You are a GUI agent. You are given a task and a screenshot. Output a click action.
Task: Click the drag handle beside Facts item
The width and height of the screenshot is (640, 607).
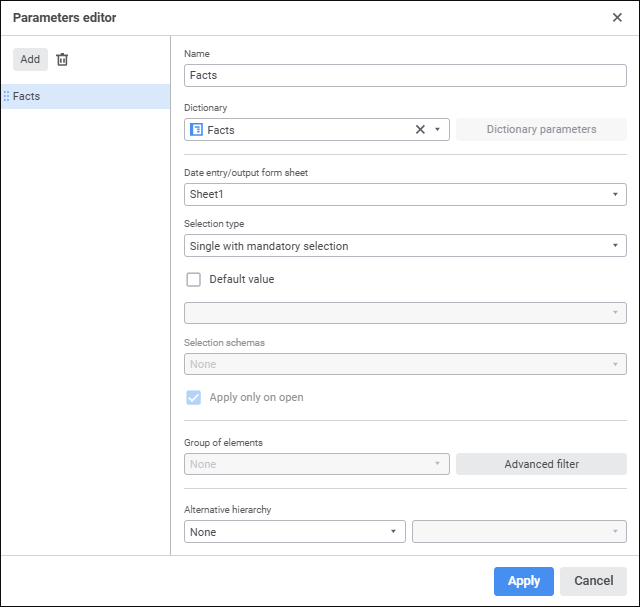[x=6, y=97]
